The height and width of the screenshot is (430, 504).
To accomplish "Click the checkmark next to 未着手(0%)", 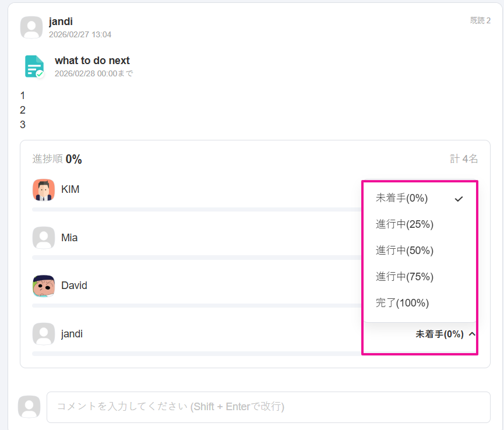I will 459,199.
